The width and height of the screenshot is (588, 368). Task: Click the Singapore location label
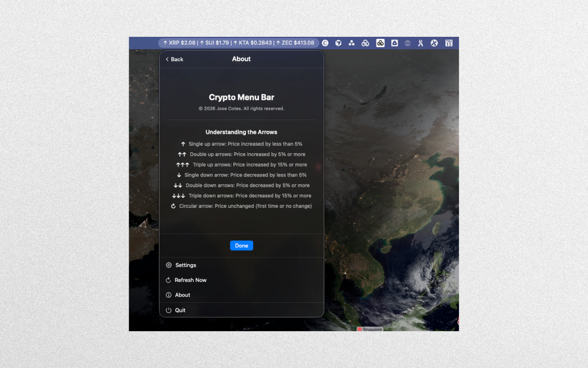pos(370,329)
